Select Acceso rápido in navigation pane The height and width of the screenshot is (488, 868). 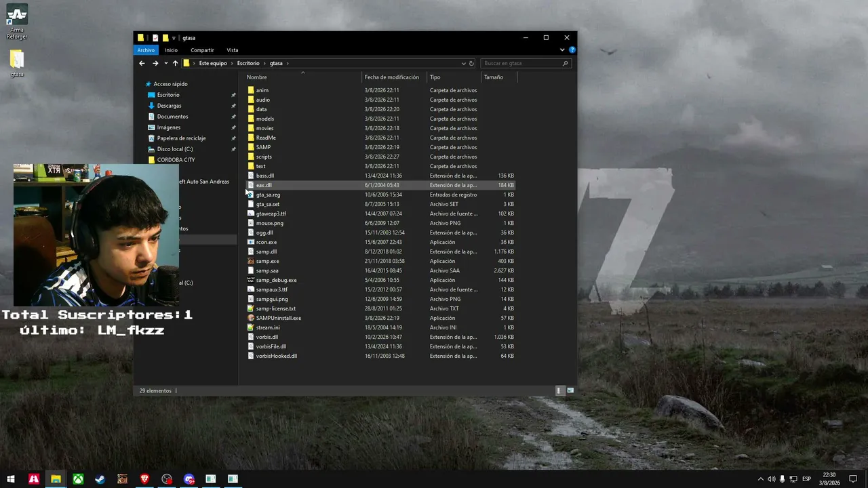coord(170,84)
